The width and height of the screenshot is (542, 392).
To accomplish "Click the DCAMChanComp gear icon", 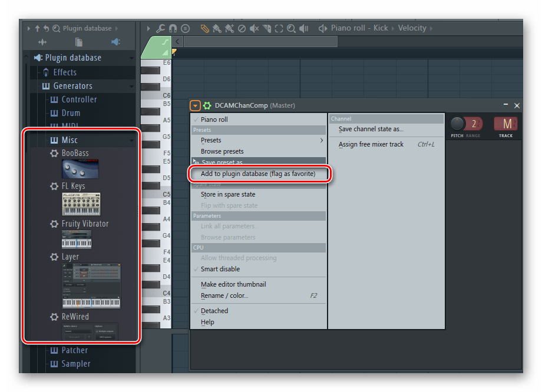I will (x=207, y=106).
